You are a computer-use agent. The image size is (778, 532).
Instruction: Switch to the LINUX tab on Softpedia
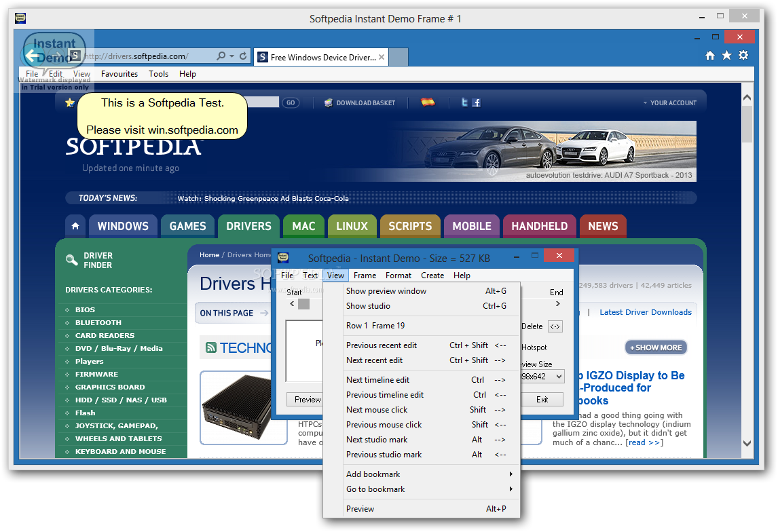pos(352,226)
